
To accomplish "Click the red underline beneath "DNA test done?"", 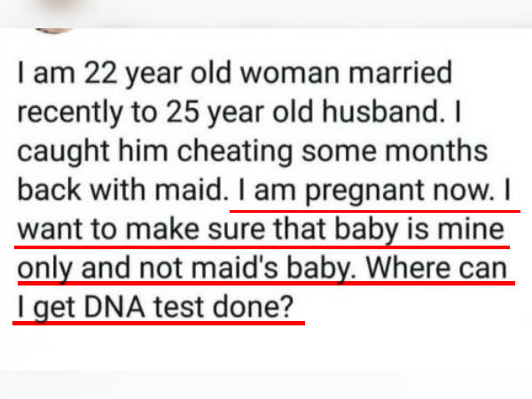I will [x=160, y=324].
